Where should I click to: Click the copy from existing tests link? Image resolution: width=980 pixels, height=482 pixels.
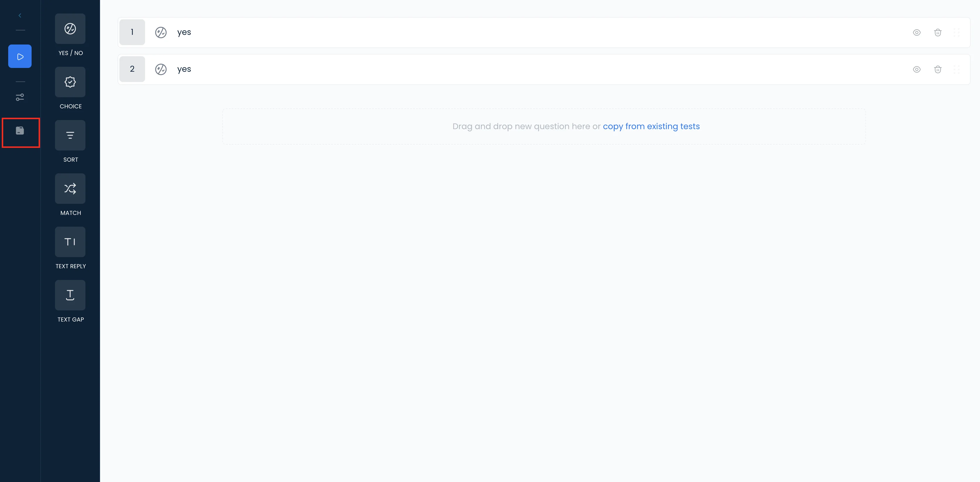tap(651, 127)
